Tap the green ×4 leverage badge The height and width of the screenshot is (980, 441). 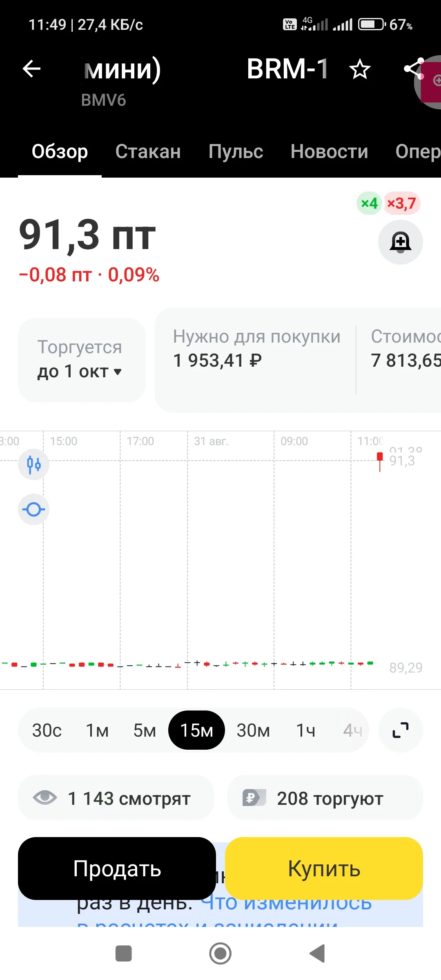(x=369, y=203)
